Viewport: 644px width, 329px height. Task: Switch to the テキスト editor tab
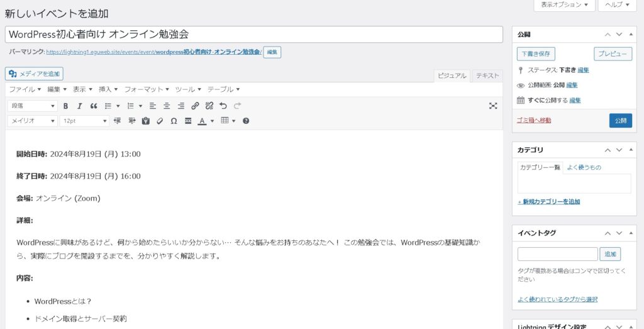pyautogui.click(x=487, y=75)
